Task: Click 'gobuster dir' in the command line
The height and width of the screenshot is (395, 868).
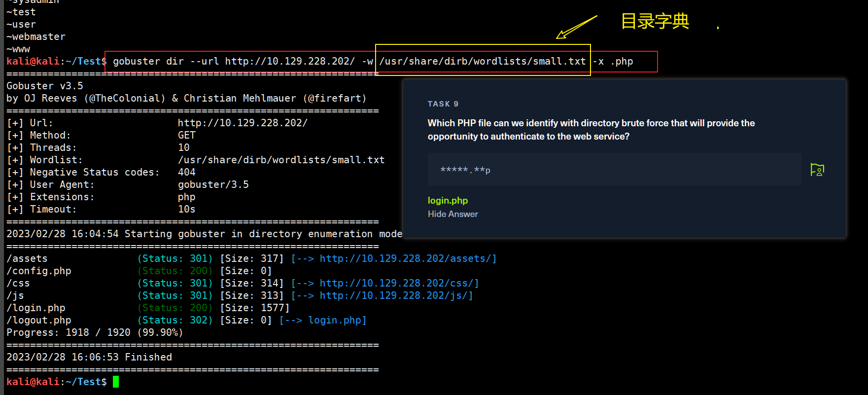Action: click(x=148, y=61)
